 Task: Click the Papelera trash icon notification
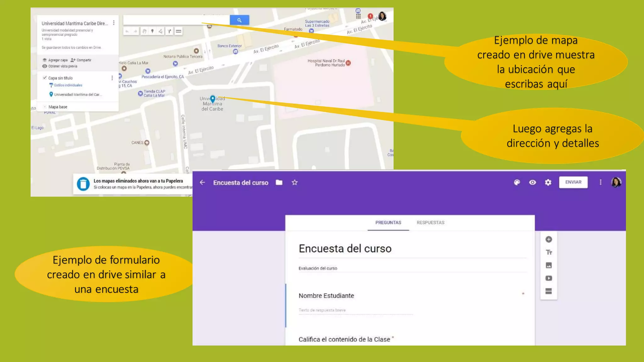point(83,184)
